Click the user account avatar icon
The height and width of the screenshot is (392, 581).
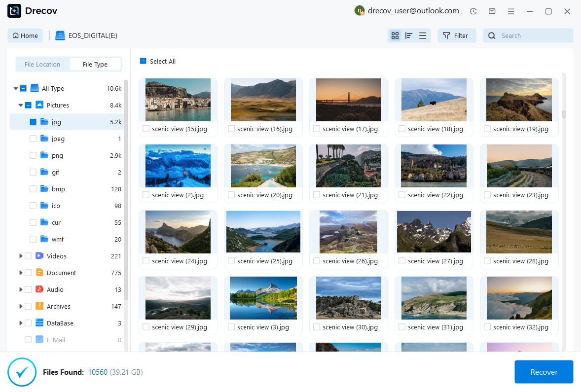(360, 11)
